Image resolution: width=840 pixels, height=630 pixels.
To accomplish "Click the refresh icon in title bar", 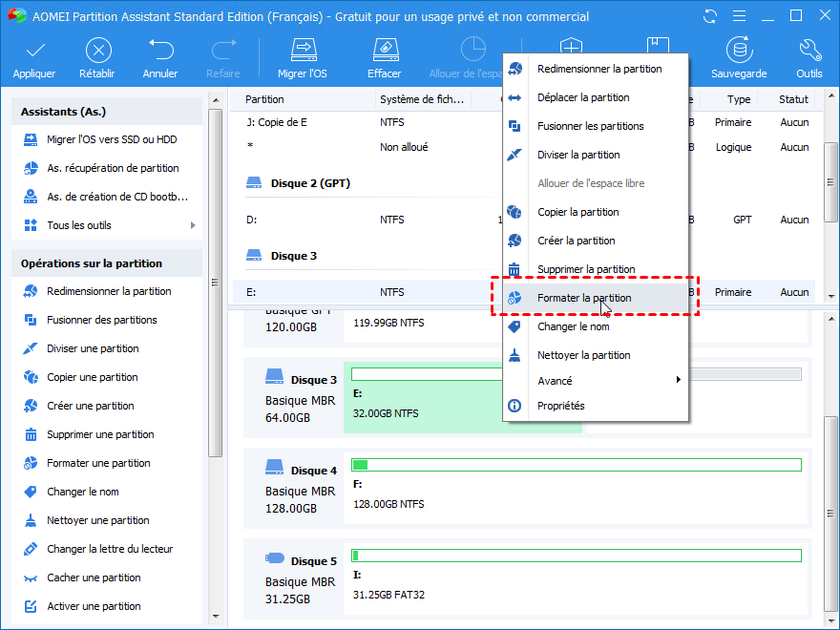I will [x=709, y=16].
